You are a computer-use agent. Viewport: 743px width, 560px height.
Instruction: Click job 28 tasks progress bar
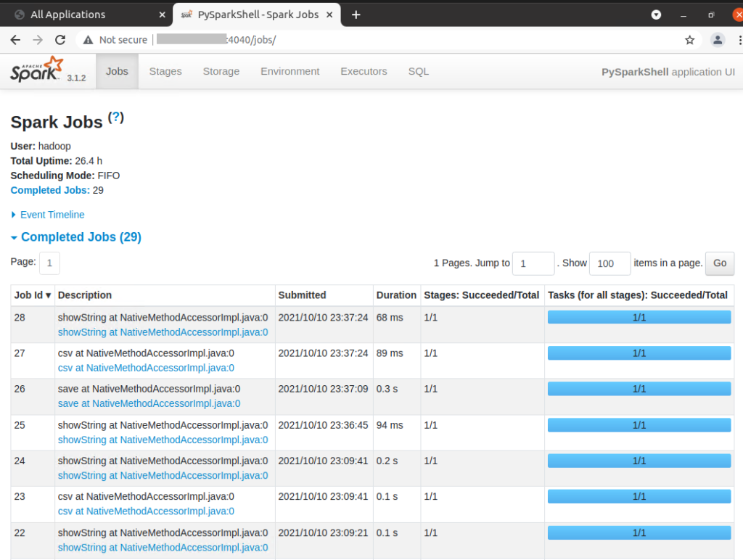click(639, 317)
